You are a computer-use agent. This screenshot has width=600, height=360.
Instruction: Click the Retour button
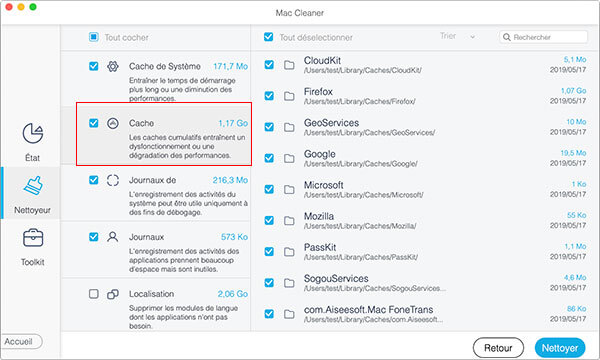498,348
